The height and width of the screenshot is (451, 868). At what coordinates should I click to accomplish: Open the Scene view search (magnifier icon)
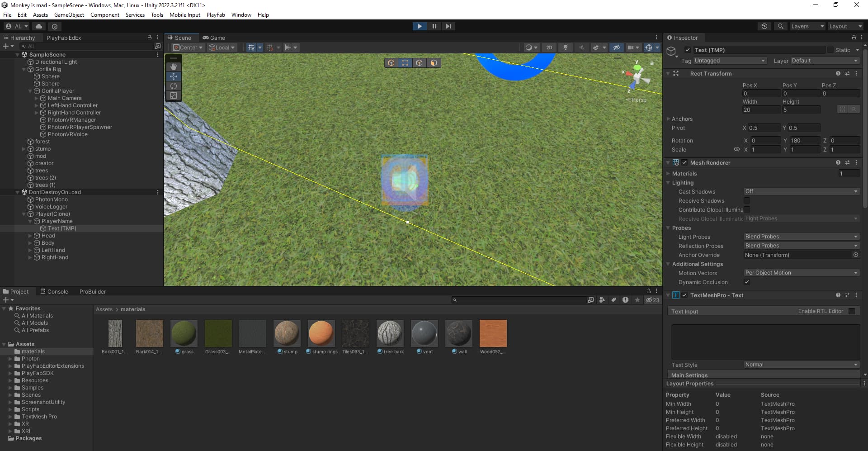781,26
